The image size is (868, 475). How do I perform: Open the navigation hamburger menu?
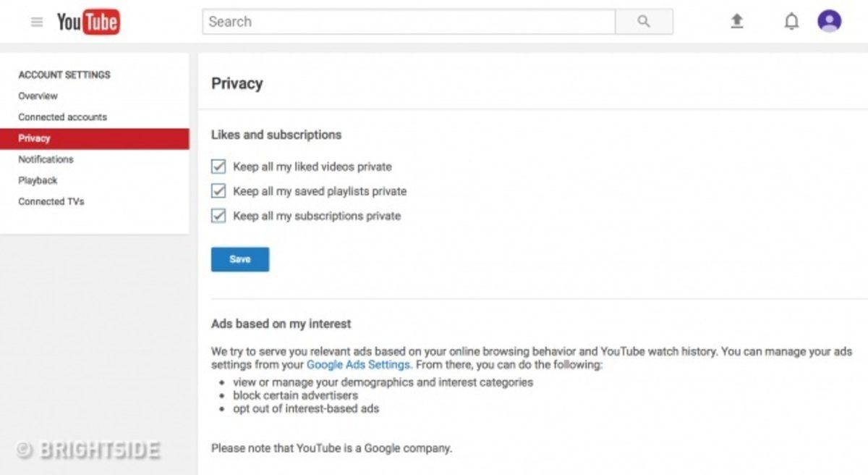coord(36,21)
